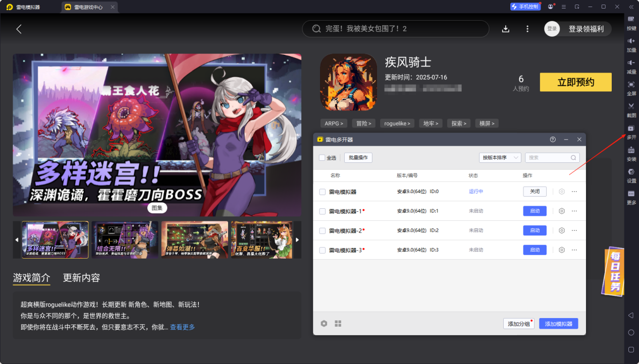
Task: Show next screenshots with the gallery right arrow
Action: [x=297, y=240]
